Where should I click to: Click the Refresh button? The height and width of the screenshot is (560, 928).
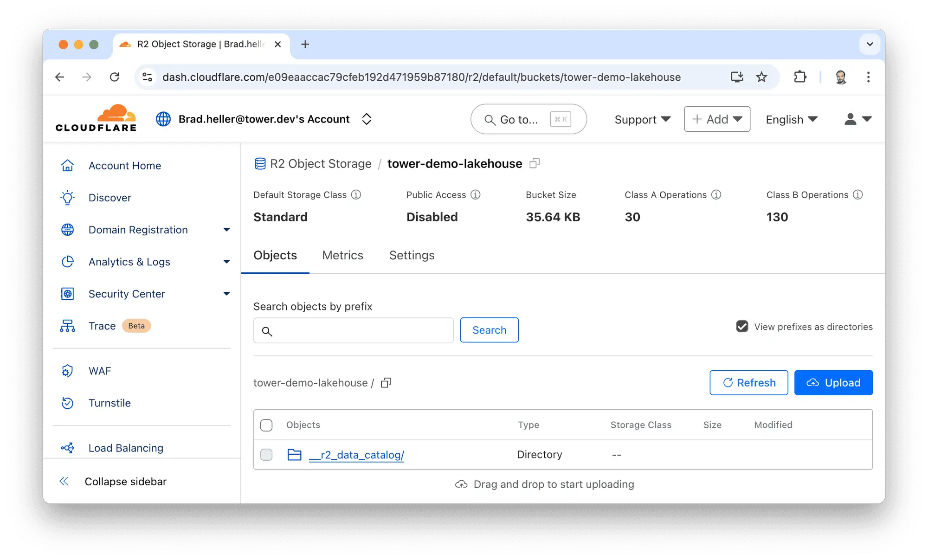click(x=749, y=383)
